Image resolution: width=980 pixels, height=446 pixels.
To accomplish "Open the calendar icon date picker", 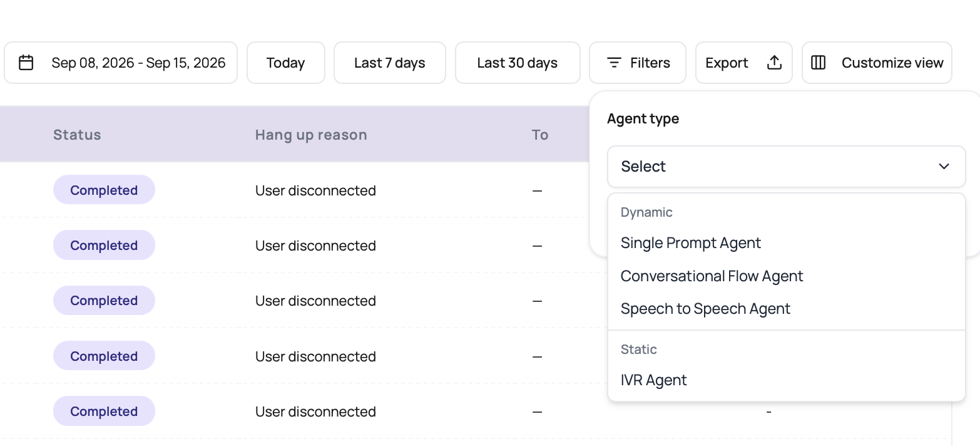I will point(26,63).
